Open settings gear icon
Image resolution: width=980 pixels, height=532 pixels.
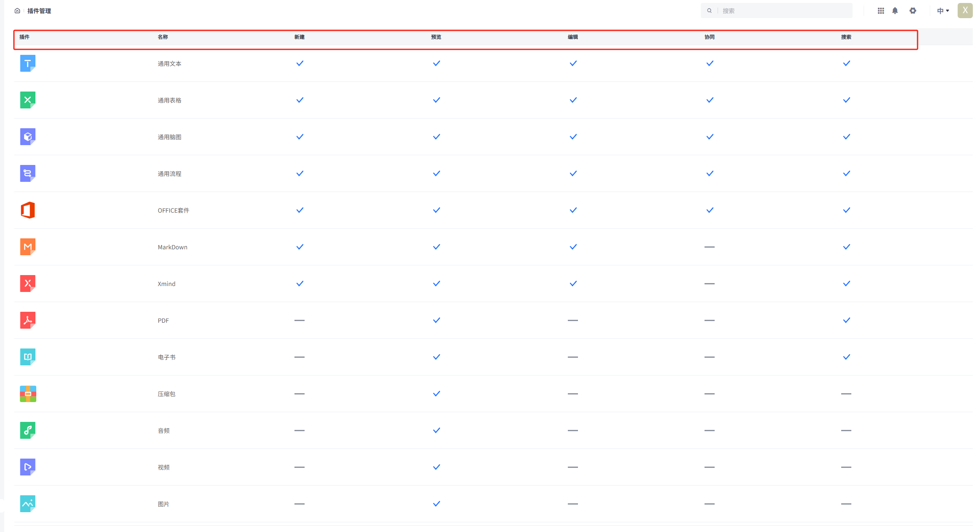[913, 11]
